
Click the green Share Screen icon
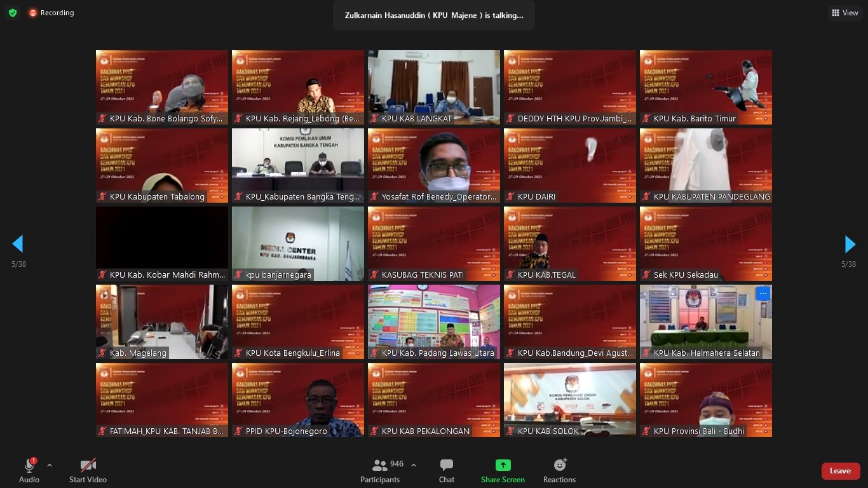click(x=503, y=465)
